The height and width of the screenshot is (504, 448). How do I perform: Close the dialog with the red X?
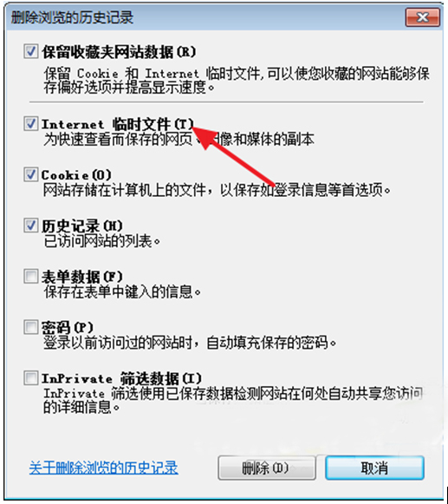423,17
